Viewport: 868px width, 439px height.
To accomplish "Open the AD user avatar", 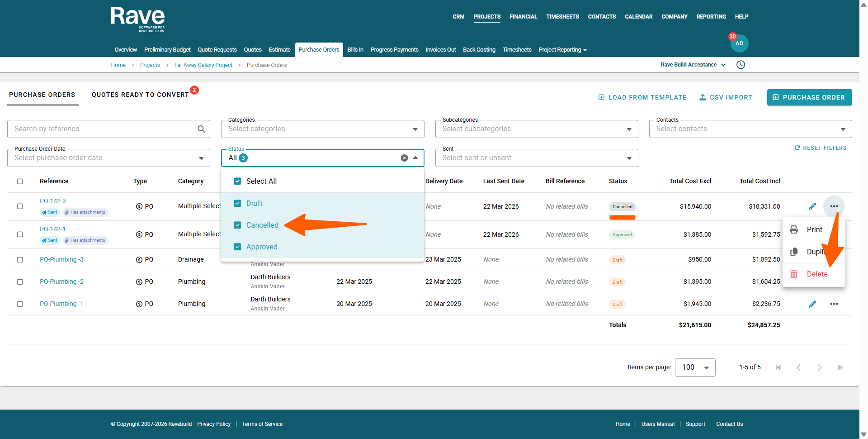I will point(739,43).
